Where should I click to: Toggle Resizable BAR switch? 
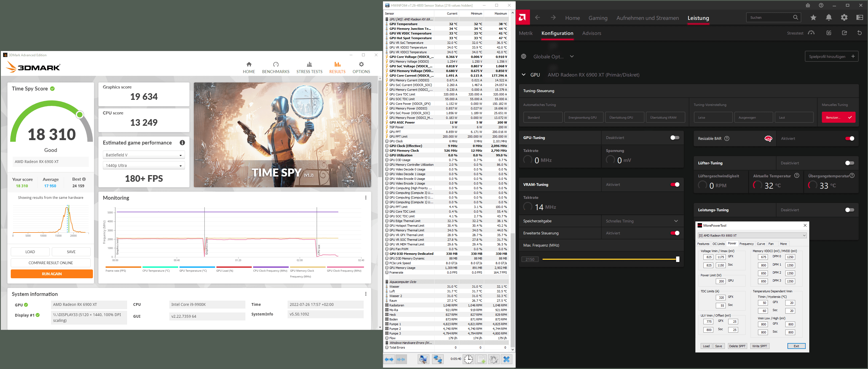850,138
